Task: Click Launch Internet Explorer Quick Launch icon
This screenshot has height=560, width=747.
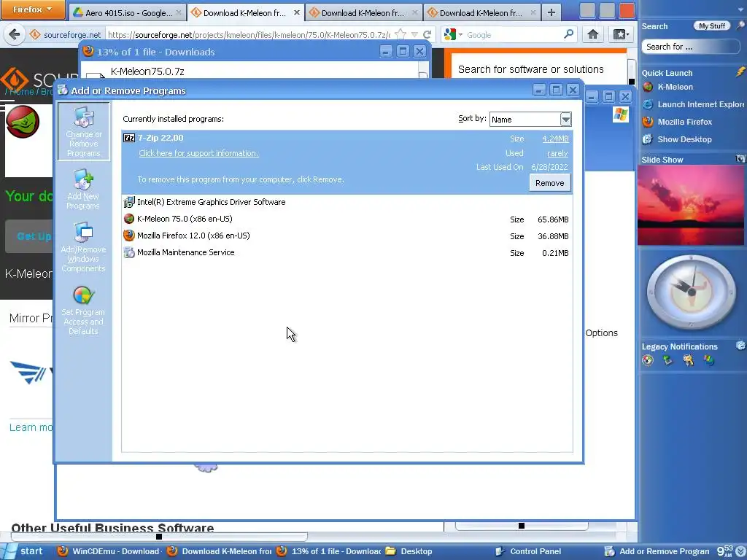Action: coord(648,105)
